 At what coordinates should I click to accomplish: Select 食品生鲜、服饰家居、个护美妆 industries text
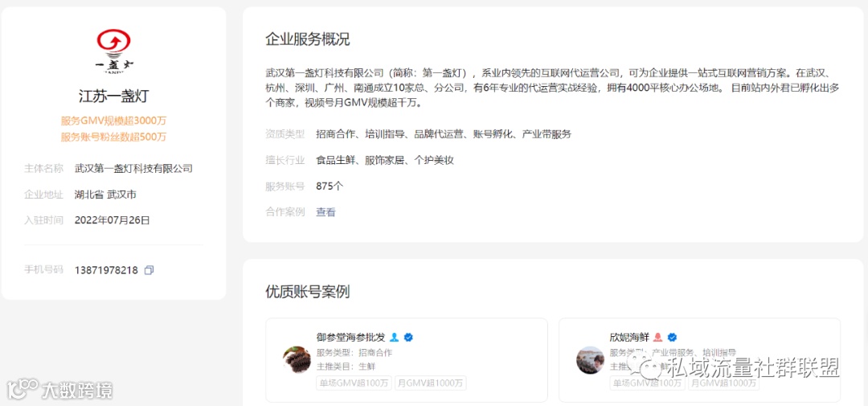click(x=385, y=161)
